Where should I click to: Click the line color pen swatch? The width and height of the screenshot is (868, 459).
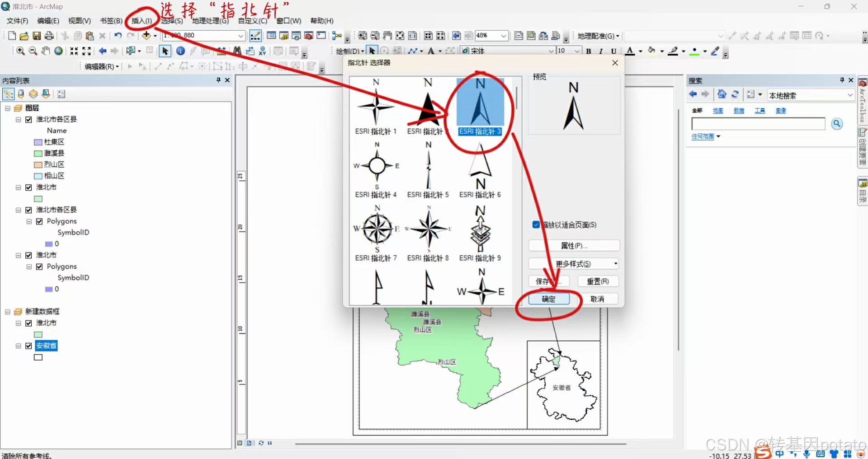coord(673,51)
